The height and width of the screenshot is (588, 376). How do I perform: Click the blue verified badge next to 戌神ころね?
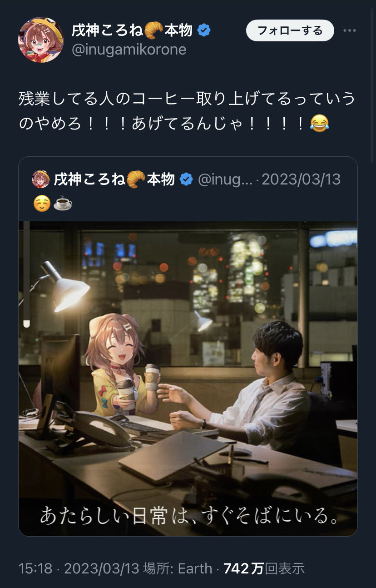204,31
